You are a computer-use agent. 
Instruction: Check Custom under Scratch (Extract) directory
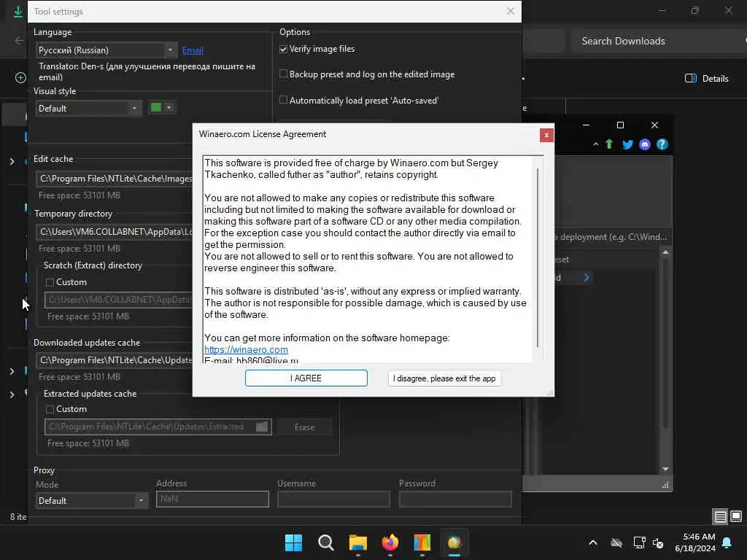(x=50, y=282)
